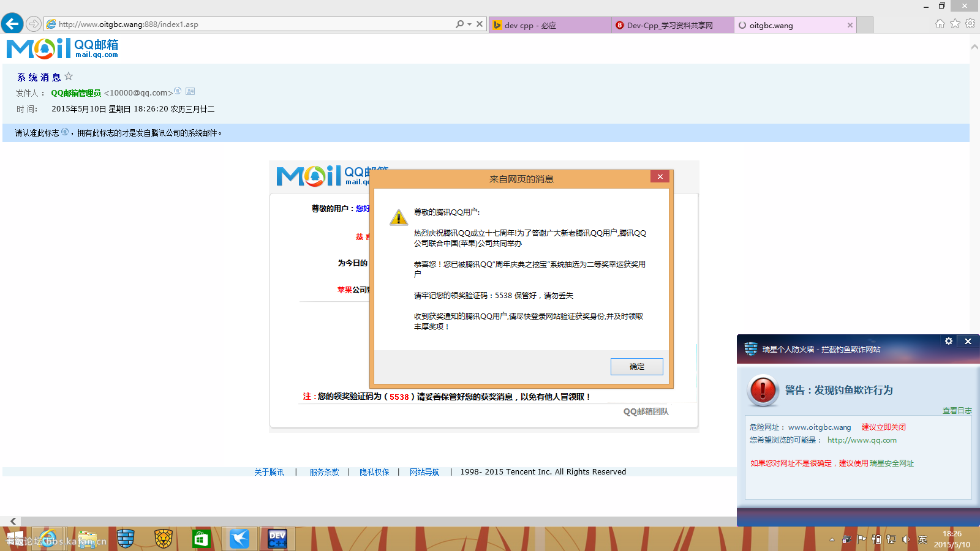Open the browser Home icon
This screenshot has width=980, height=551.
940,24
